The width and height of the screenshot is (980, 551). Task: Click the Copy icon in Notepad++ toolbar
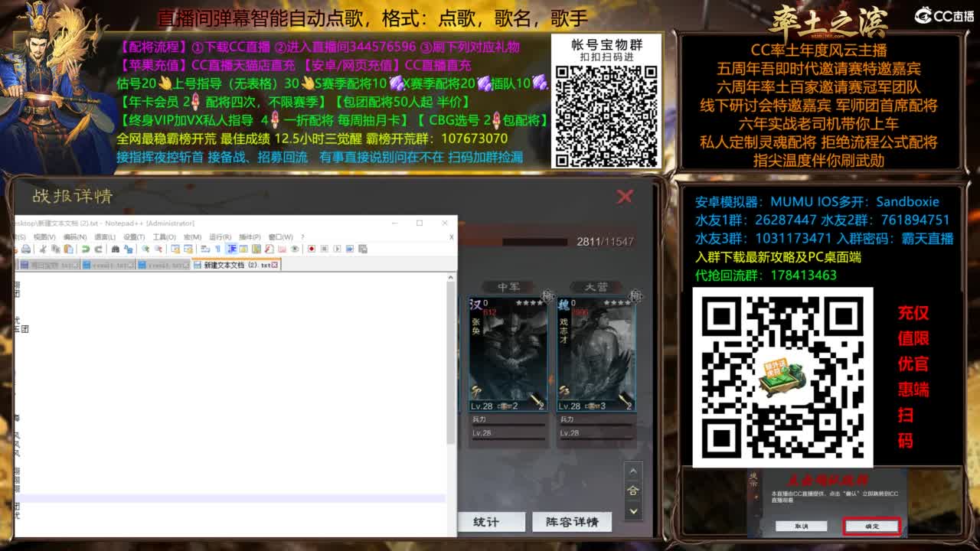click(56, 249)
